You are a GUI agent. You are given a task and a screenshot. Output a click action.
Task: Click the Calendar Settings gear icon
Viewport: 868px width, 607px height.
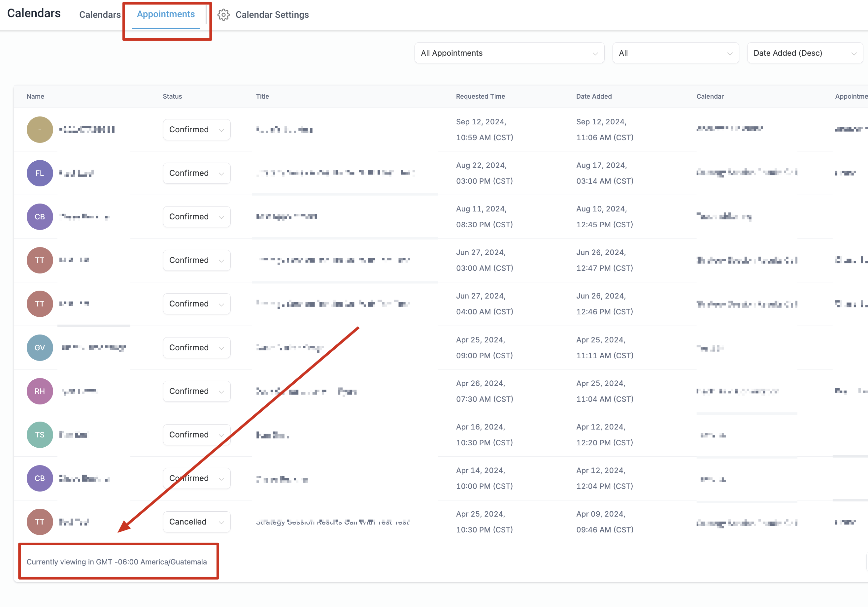(x=223, y=15)
